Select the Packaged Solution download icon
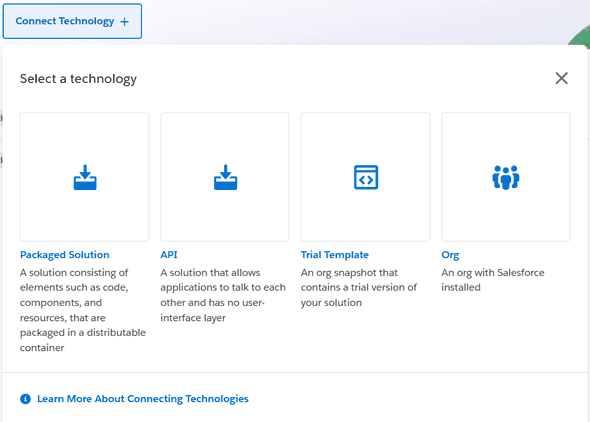The width and height of the screenshot is (590, 422). pyautogui.click(x=85, y=177)
